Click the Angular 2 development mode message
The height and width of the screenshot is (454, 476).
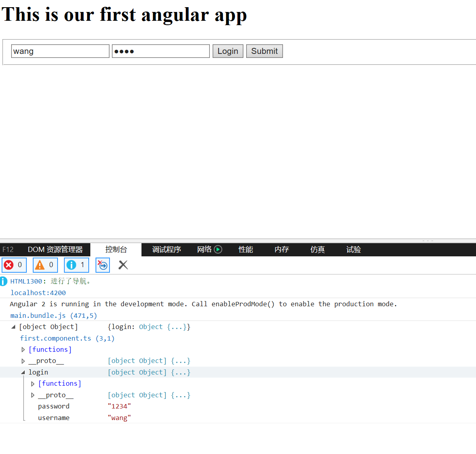coord(203,304)
